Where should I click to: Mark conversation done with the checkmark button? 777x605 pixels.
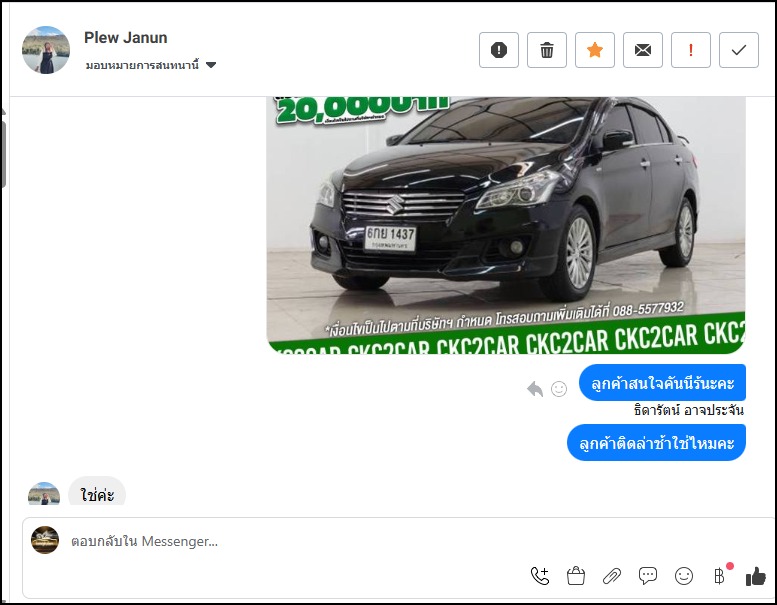(739, 50)
